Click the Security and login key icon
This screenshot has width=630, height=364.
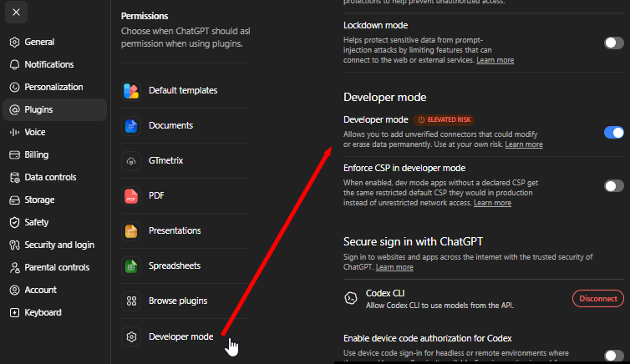point(14,245)
